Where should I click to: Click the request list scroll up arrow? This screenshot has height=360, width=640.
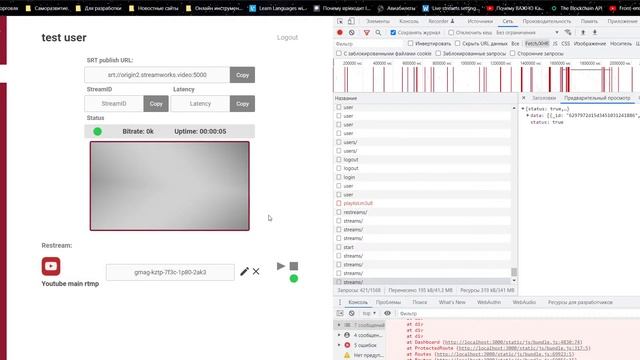point(514,108)
